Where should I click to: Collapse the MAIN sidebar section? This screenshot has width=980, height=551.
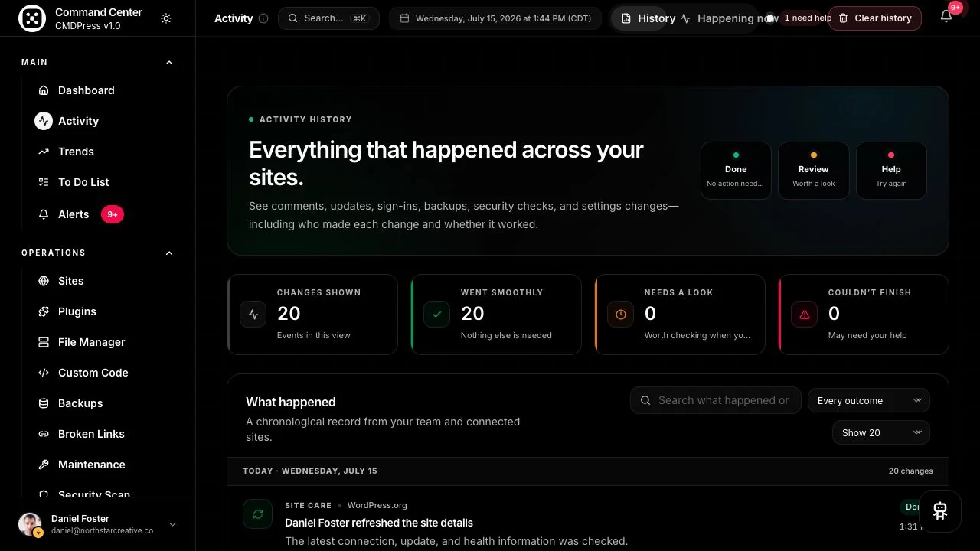point(169,62)
